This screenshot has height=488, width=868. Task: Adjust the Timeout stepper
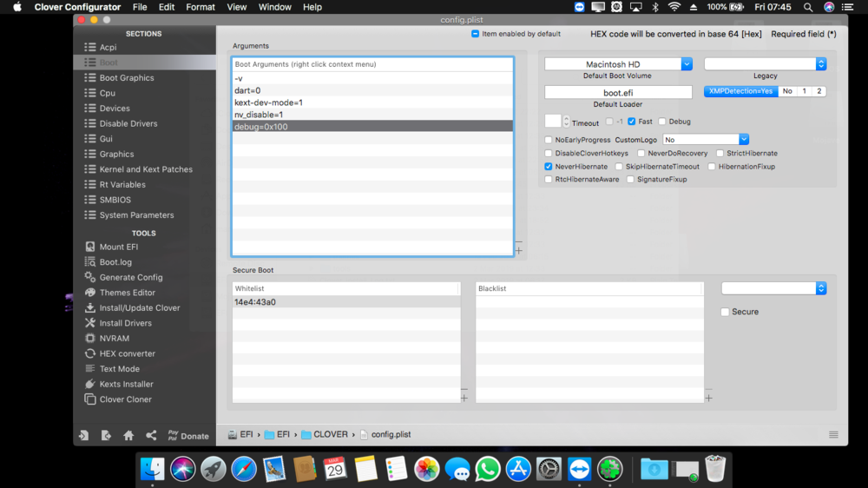point(566,121)
